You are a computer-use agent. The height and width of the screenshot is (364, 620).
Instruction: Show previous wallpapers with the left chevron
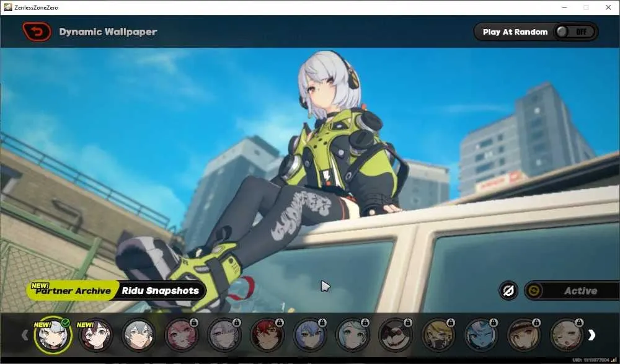[x=25, y=335]
